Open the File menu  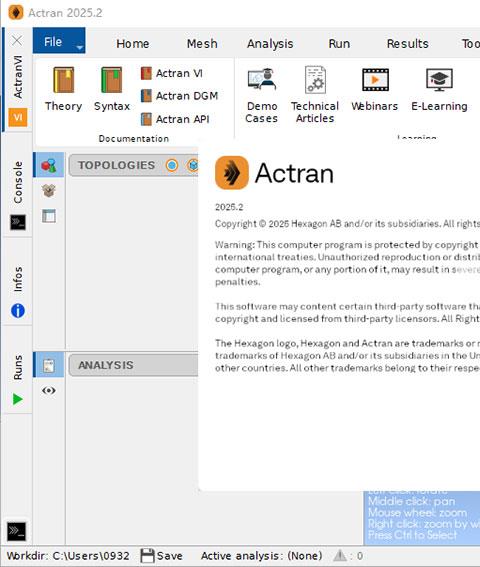pyautogui.click(x=59, y=40)
